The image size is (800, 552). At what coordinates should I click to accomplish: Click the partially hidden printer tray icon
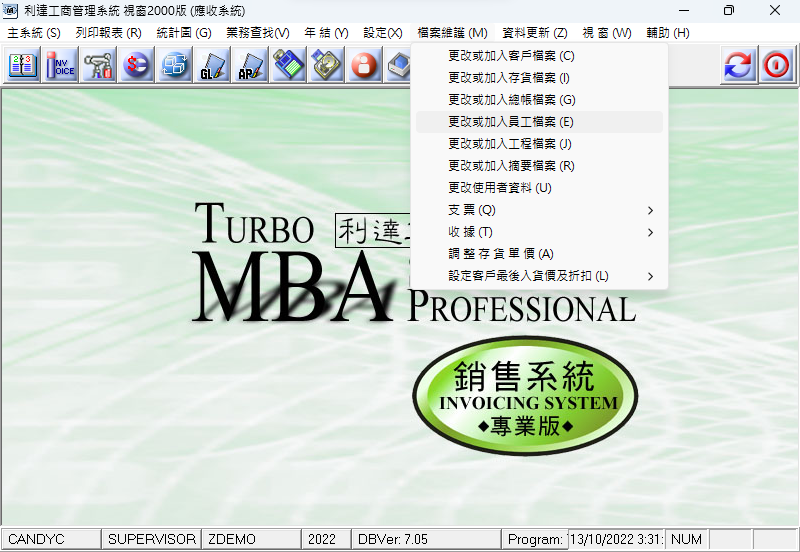click(x=397, y=65)
